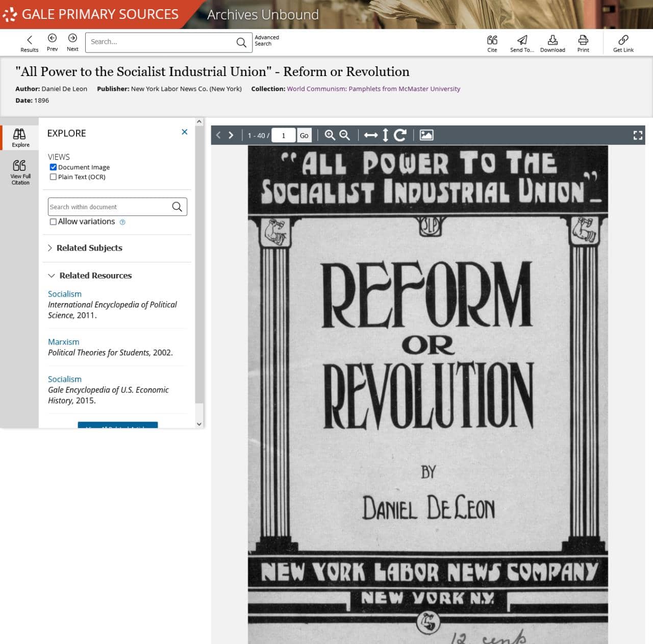Open Advanced Search
This screenshot has width=653, height=644.
267,41
